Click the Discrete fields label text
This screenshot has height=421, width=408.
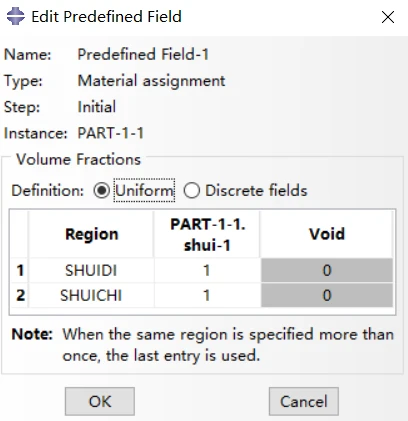(x=256, y=191)
